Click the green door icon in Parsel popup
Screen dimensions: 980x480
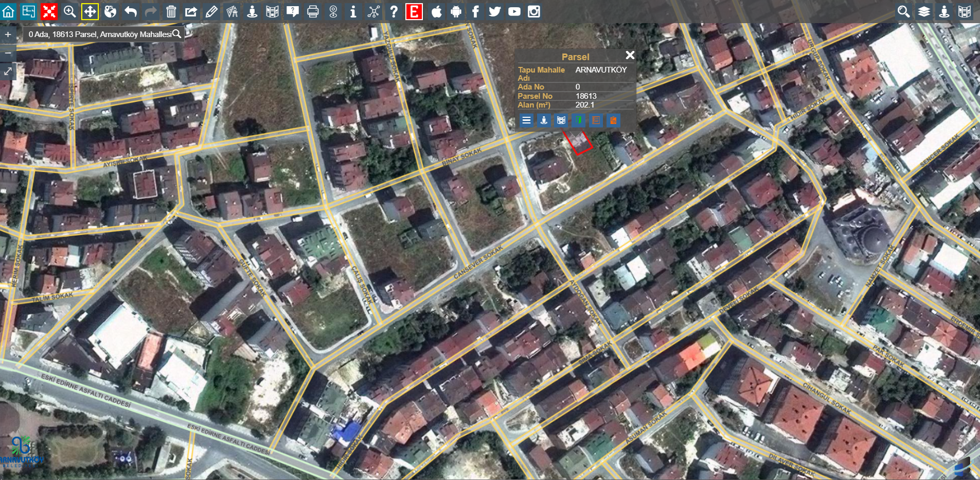579,120
